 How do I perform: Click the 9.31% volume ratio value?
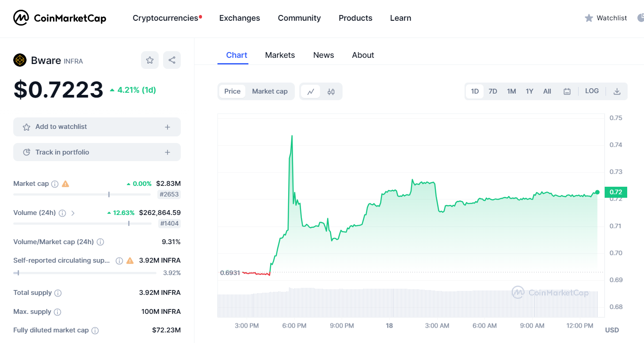(x=171, y=242)
